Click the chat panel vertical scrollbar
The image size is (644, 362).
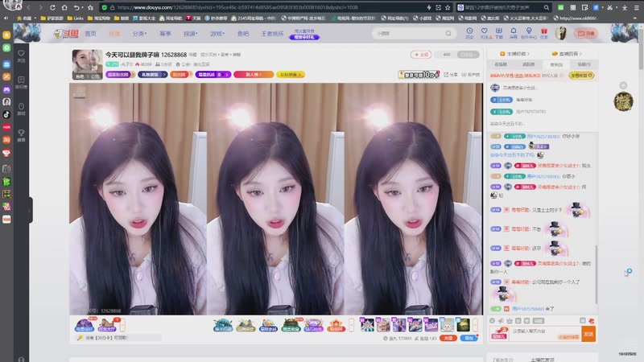(596, 274)
